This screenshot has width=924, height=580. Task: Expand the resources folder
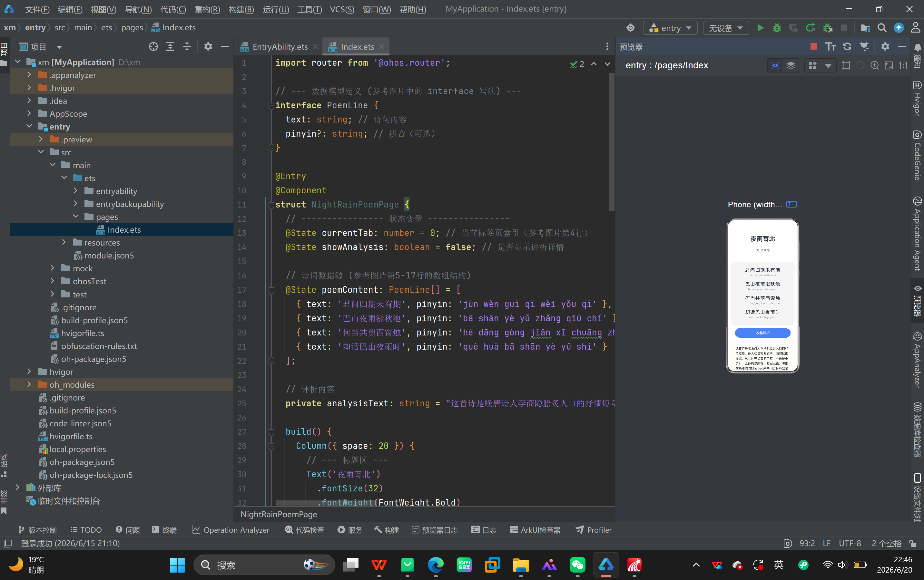click(64, 242)
